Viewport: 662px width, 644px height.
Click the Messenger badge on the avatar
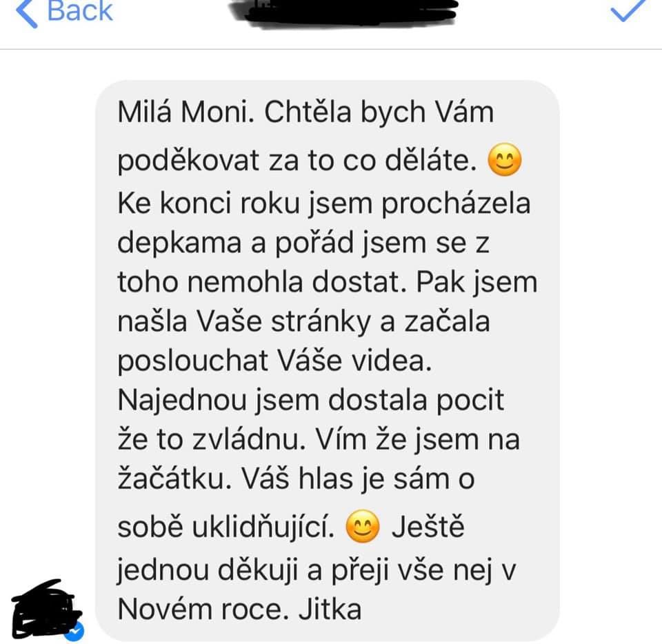point(74,631)
